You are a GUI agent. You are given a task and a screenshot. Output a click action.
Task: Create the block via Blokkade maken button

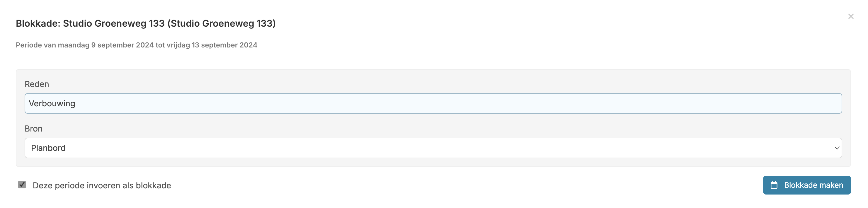[x=807, y=185]
